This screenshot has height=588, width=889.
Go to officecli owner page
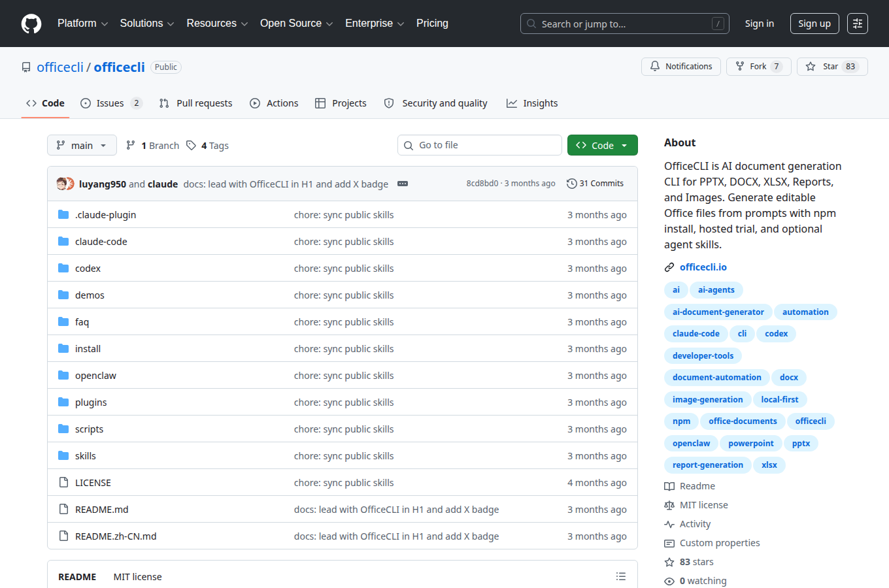(60, 67)
